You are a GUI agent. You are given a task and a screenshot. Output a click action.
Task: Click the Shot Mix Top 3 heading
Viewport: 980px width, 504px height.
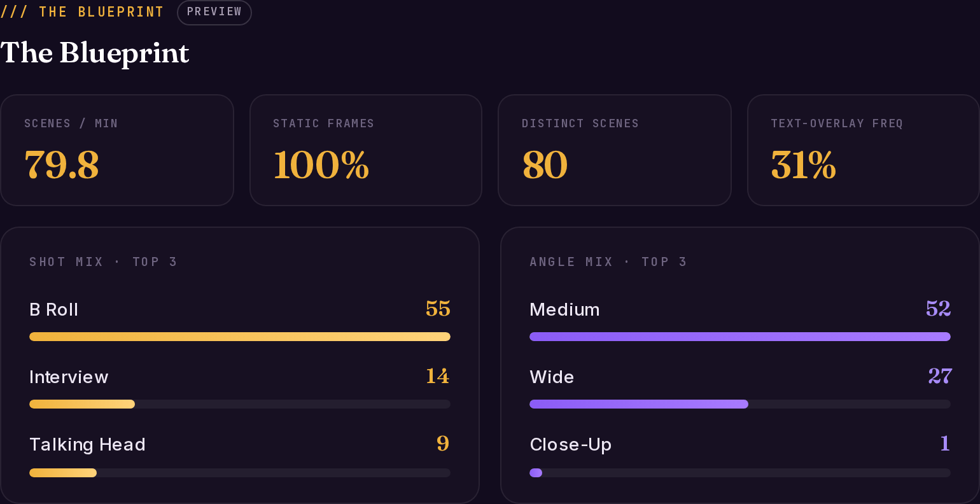(x=103, y=262)
